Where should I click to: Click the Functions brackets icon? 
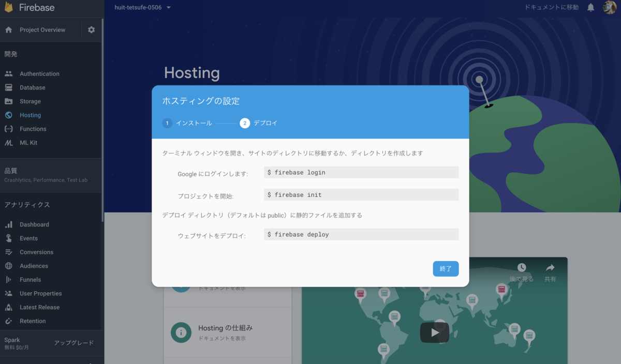pos(8,129)
